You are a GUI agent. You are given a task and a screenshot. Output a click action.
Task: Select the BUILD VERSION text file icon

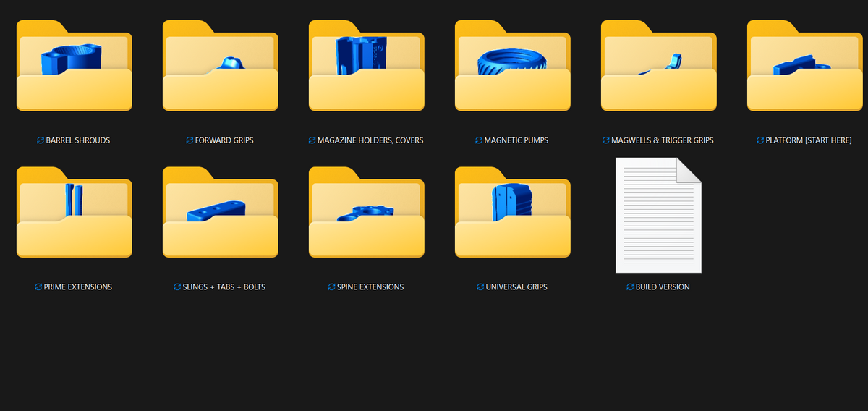click(x=658, y=215)
